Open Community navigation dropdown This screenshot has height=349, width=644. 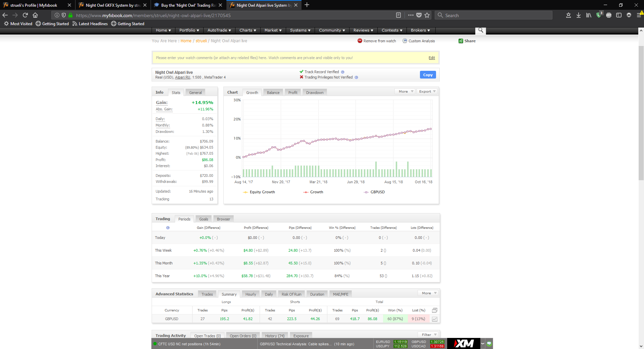click(332, 30)
